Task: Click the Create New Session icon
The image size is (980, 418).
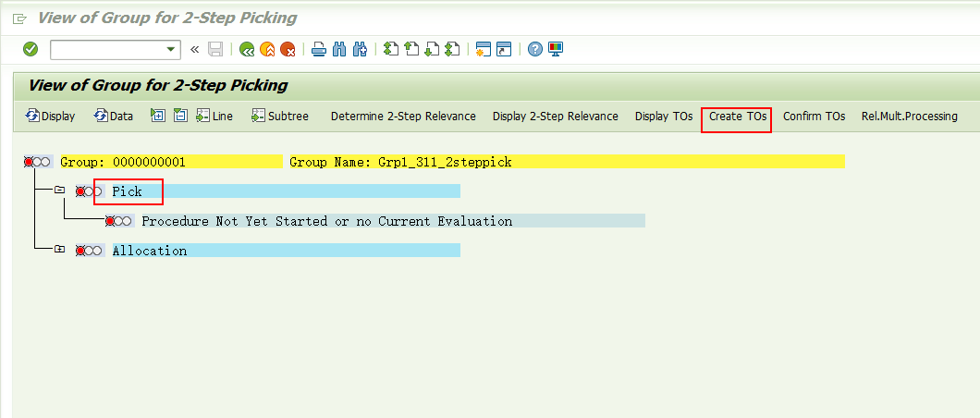Action: point(484,49)
